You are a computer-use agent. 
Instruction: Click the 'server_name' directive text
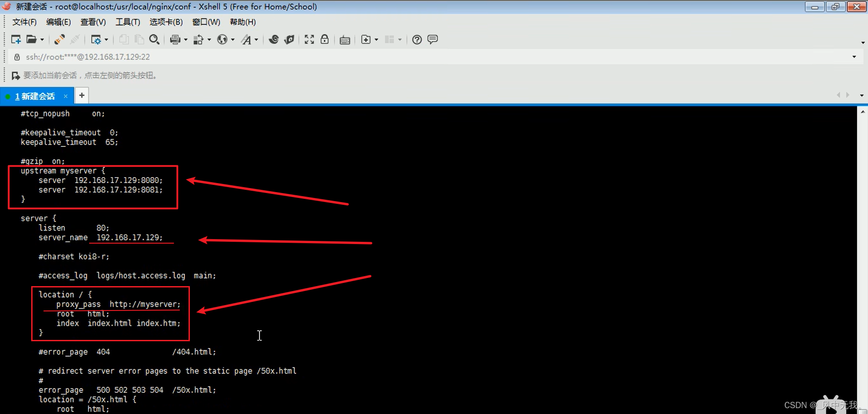coord(63,238)
